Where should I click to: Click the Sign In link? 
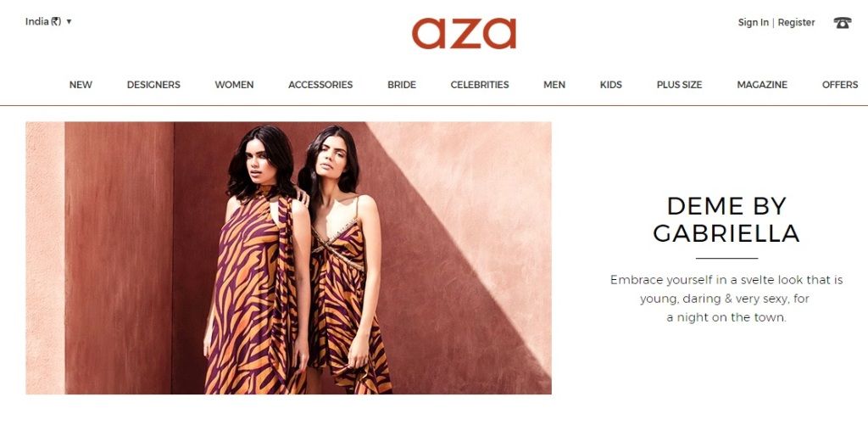pos(753,23)
